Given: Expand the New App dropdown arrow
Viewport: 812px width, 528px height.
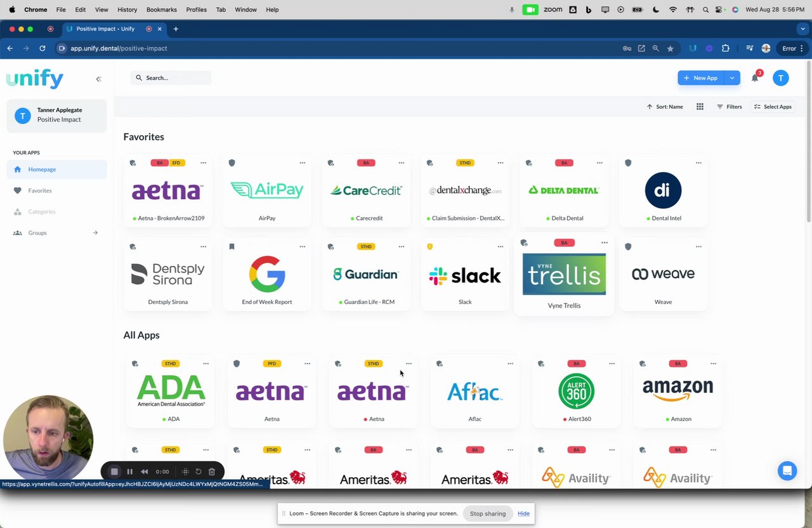Looking at the screenshot, I should click(732, 77).
